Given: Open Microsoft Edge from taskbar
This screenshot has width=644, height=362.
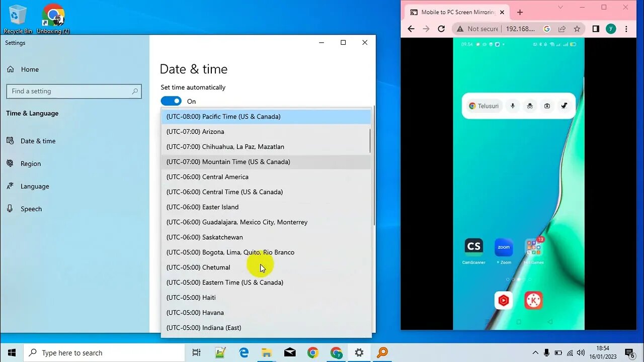Looking at the screenshot, I should tap(244, 352).
